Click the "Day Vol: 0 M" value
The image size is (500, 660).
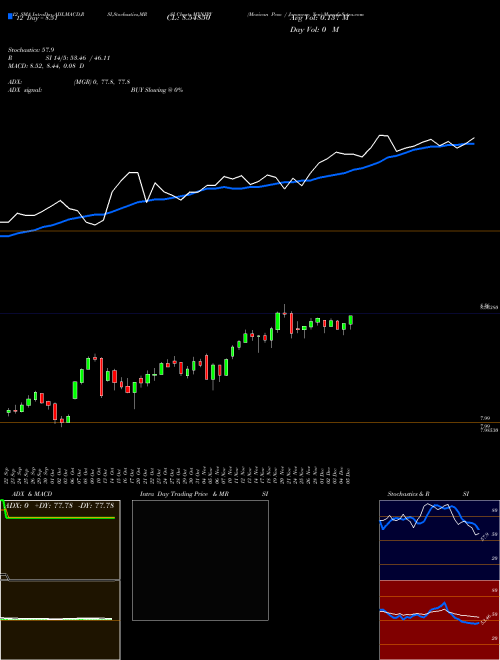click(314, 30)
